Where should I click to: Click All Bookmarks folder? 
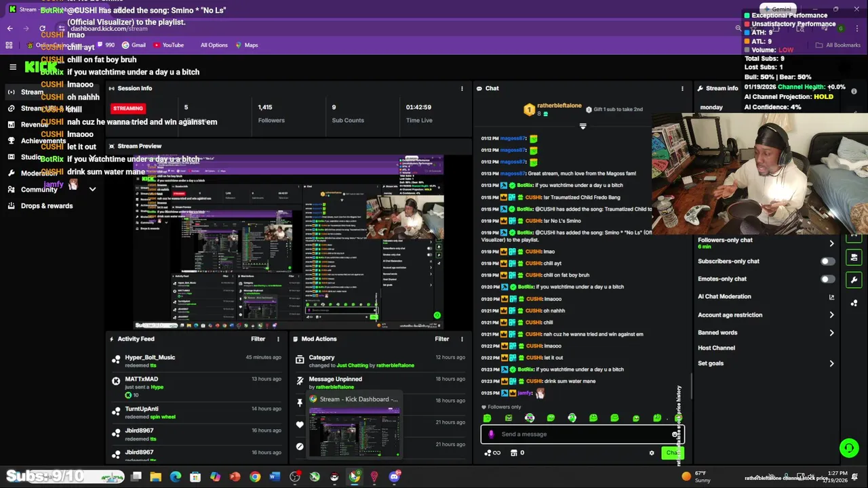(838, 45)
